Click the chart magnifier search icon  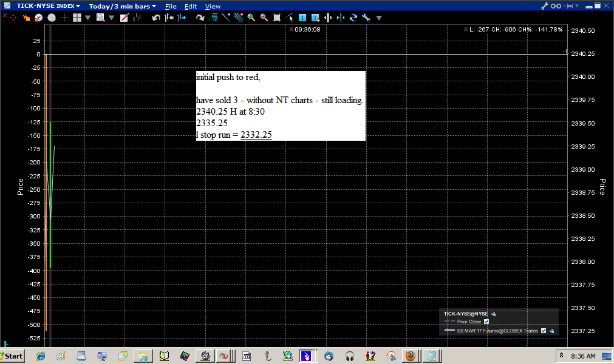point(101,18)
